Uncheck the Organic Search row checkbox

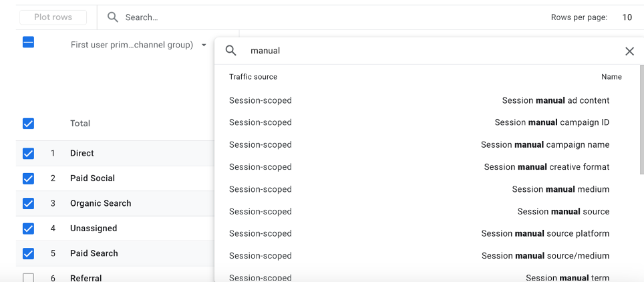pos(28,204)
